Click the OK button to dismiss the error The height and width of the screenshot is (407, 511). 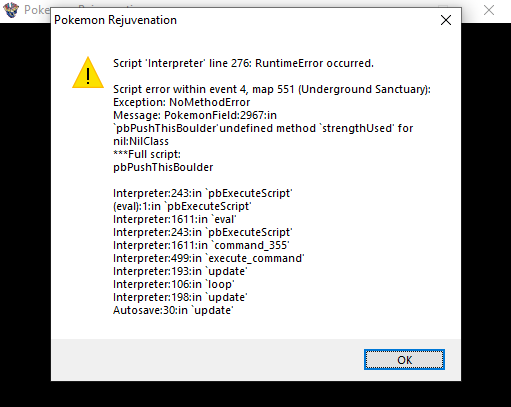coord(404,360)
